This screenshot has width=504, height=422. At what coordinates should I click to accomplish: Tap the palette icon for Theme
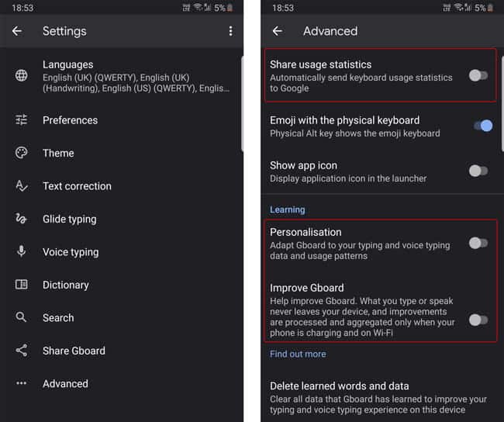(21, 153)
